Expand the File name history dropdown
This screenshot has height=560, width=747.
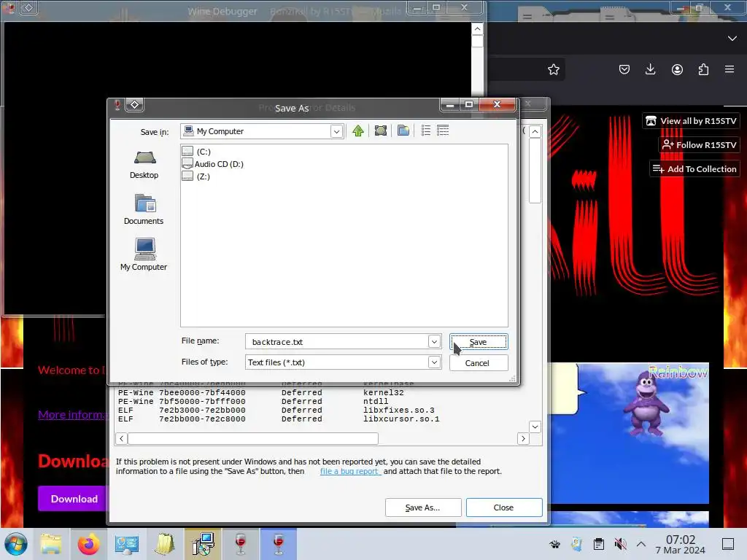click(x=434, y=341)
